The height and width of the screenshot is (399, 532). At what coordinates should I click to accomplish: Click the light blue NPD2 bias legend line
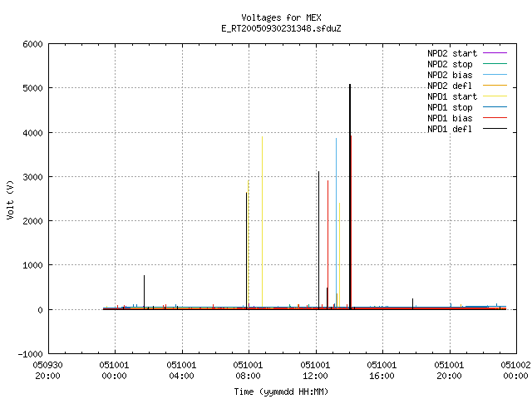[x=495, y=75]
